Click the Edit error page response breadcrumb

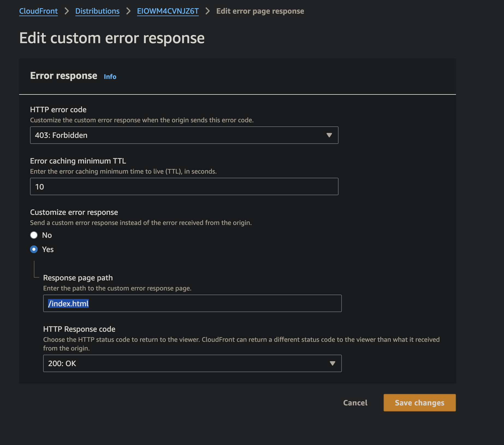[x=260, y=11]
